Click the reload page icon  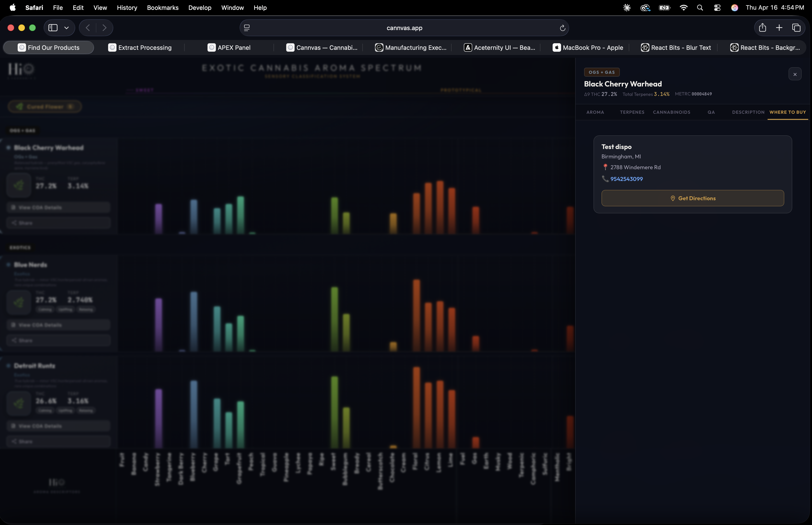pyautogui.click(x=562, y=28)
